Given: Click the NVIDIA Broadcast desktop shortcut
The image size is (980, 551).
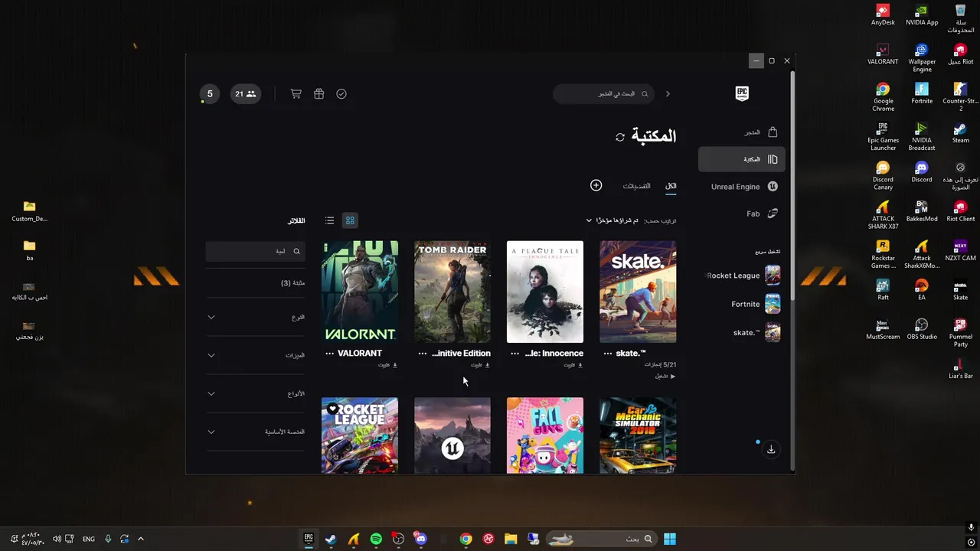Looking at the screenshot, I should tap(922, 136).
